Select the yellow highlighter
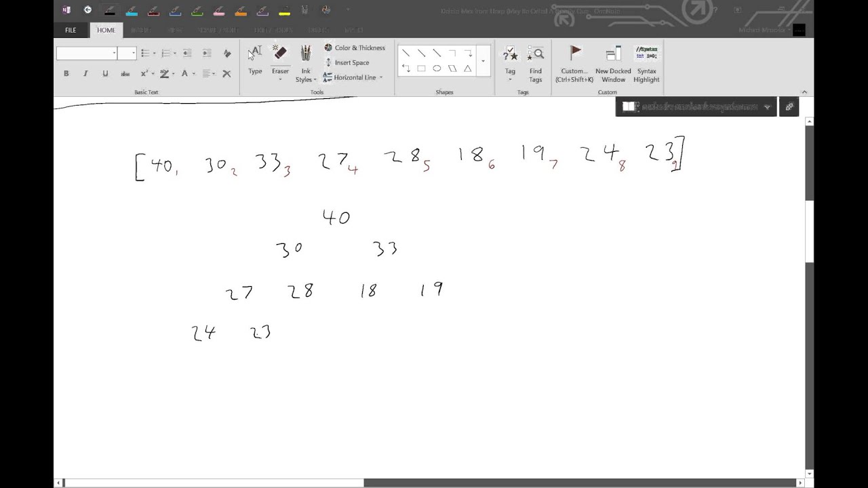This screenshot has height=488, width=868. coord(284,10)
